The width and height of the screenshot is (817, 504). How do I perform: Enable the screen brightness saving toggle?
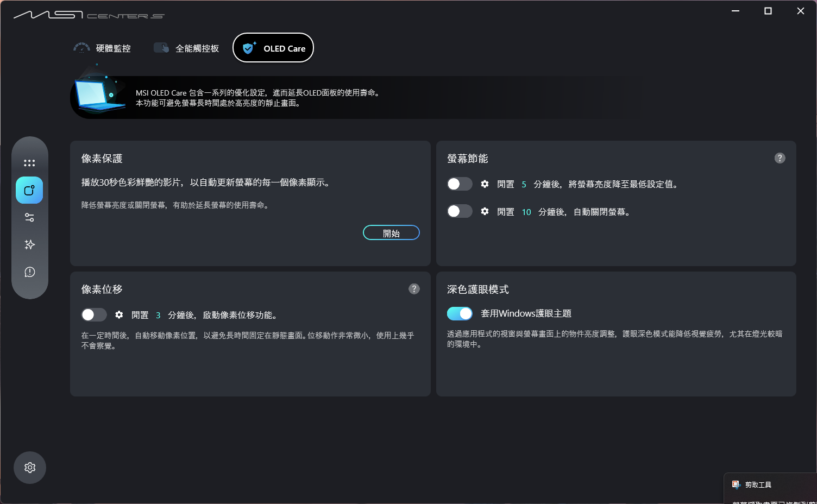(x=460, y=184)
